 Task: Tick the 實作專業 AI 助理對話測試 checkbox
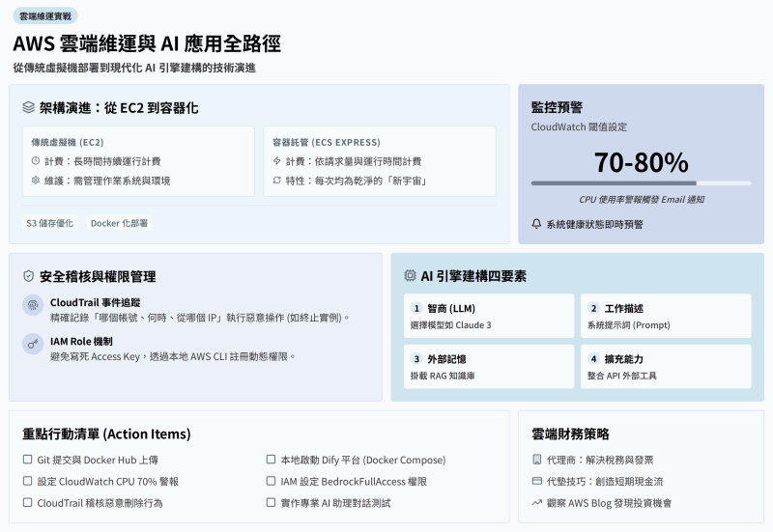click(x=271, y=502)
